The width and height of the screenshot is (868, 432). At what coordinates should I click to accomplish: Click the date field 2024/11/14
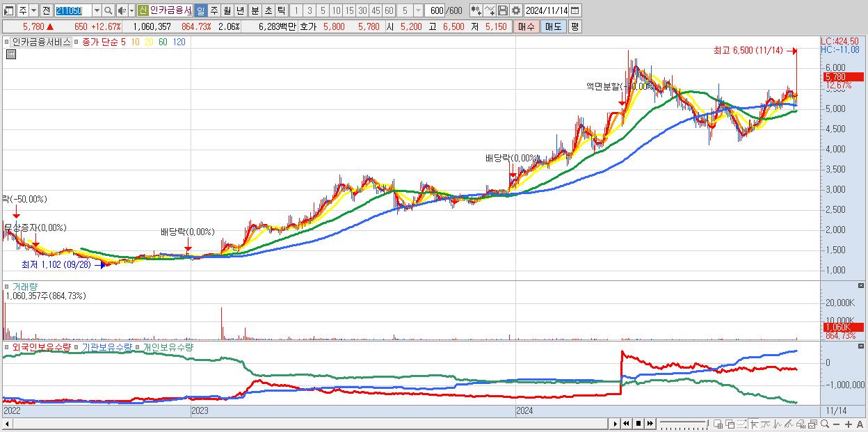546,10
